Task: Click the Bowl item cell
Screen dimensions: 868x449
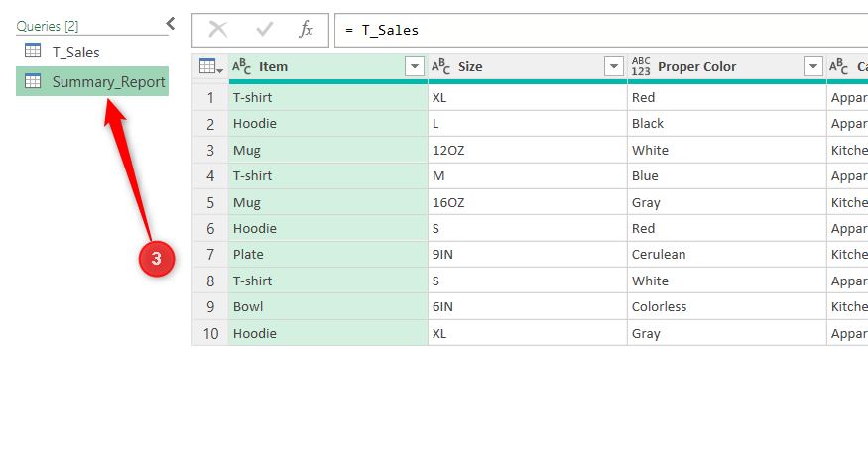Action: pyautogui.click(x=328, y=307)
